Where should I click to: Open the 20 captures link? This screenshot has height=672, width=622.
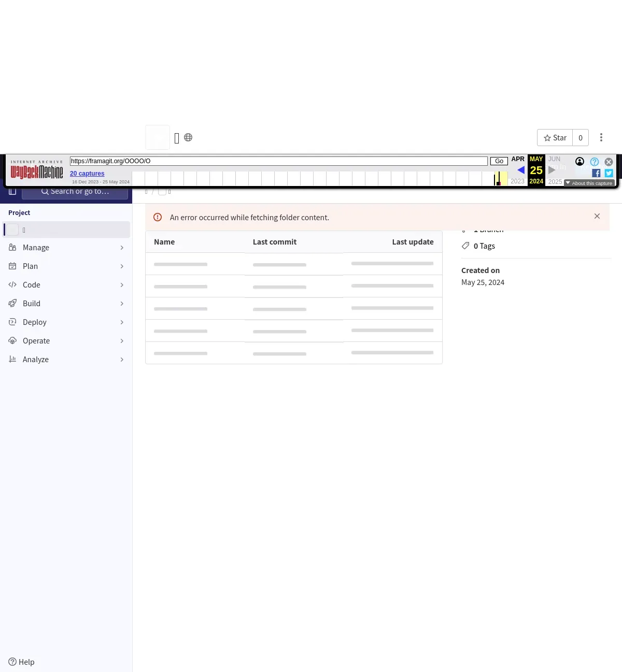tap(87, 174)
